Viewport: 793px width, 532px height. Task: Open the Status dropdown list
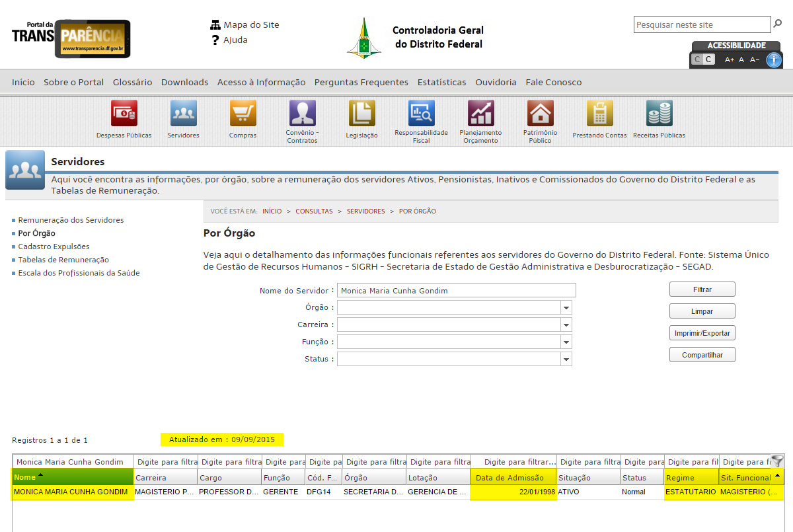click(566, 359)
